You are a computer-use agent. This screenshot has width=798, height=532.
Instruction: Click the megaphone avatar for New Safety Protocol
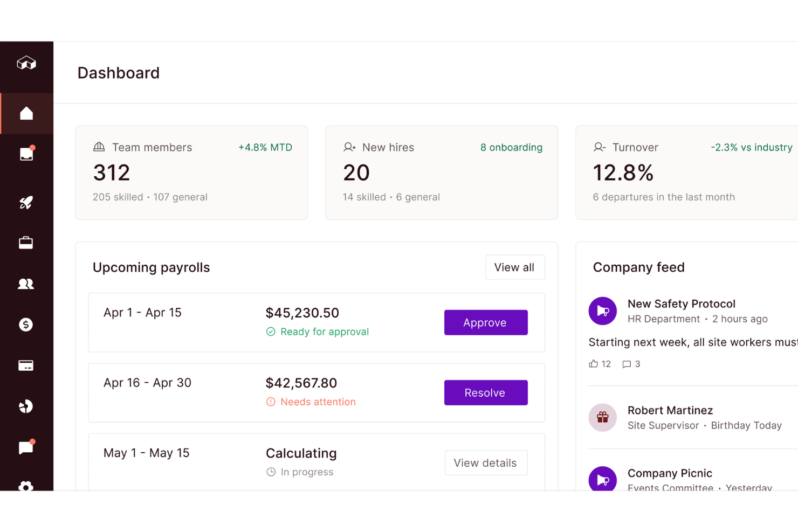click(x=603, y=311)
